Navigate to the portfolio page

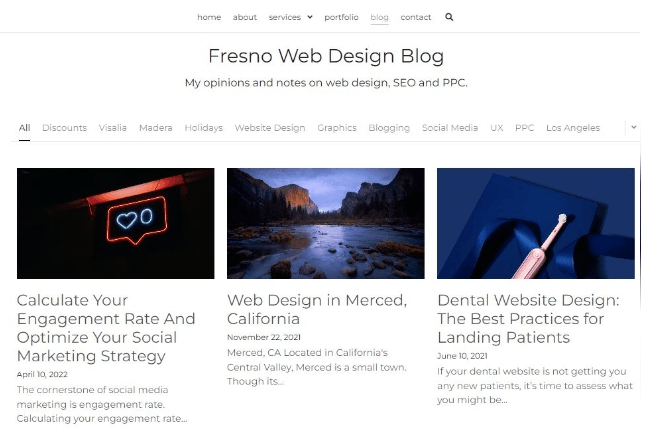pos(341,17)
